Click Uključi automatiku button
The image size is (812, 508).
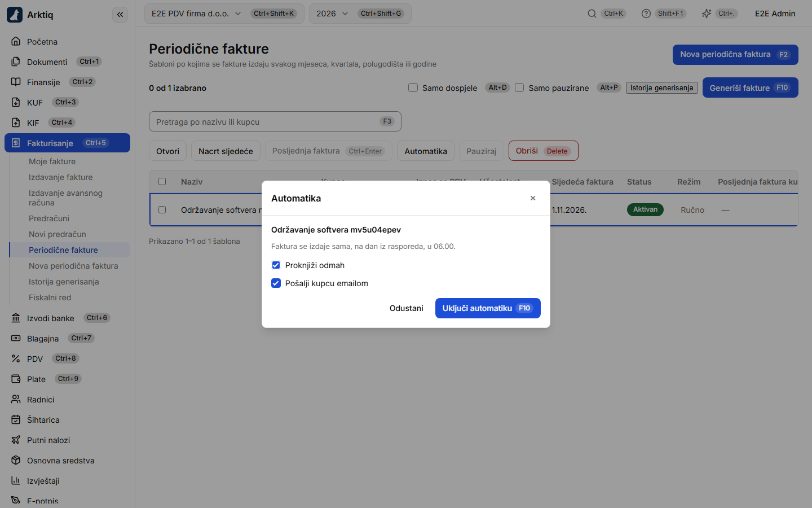click(x=488, y=308)
